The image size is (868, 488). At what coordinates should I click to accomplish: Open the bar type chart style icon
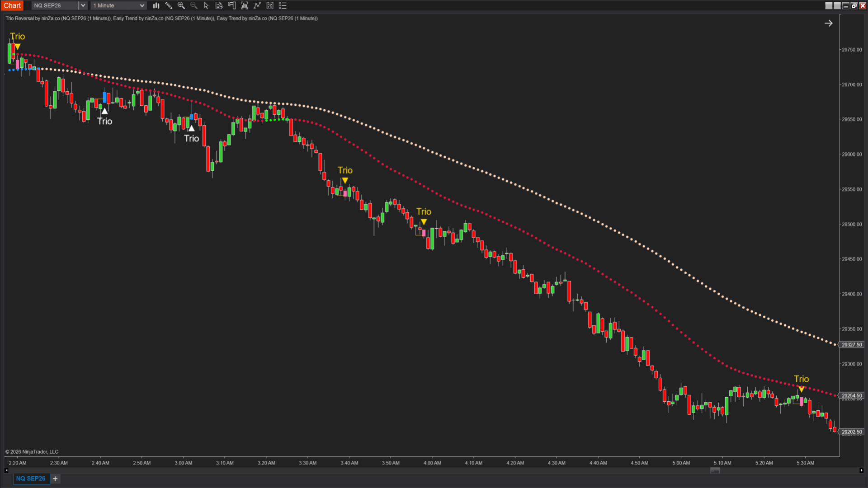(156, 5)
